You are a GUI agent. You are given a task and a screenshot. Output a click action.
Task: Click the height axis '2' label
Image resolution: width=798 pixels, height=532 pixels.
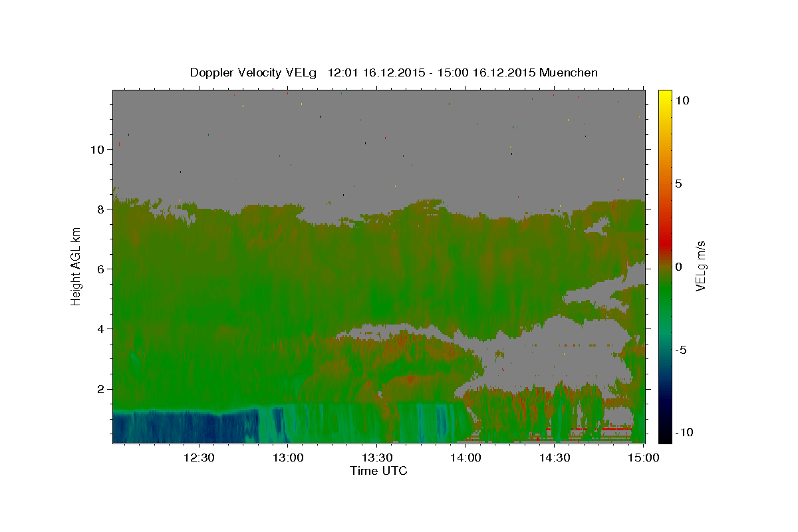[102, 389]
